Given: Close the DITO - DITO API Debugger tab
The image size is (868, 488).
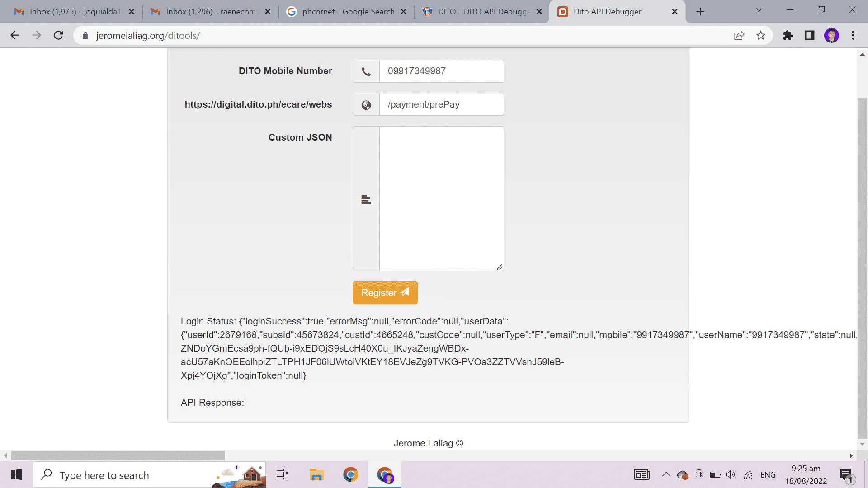Looking at the screenshot, I should click(x=539, y=12).
